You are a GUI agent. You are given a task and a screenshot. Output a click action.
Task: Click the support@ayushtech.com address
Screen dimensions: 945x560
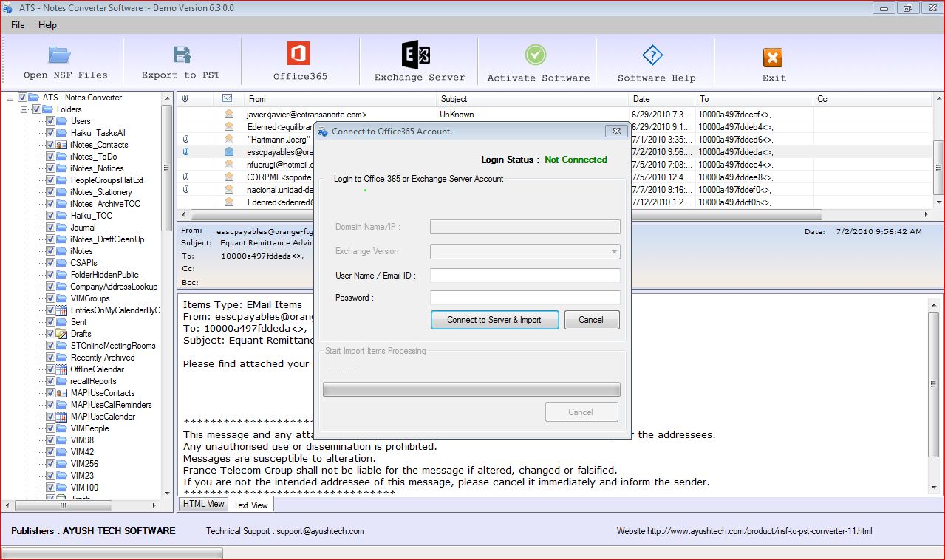pos(320,531)
